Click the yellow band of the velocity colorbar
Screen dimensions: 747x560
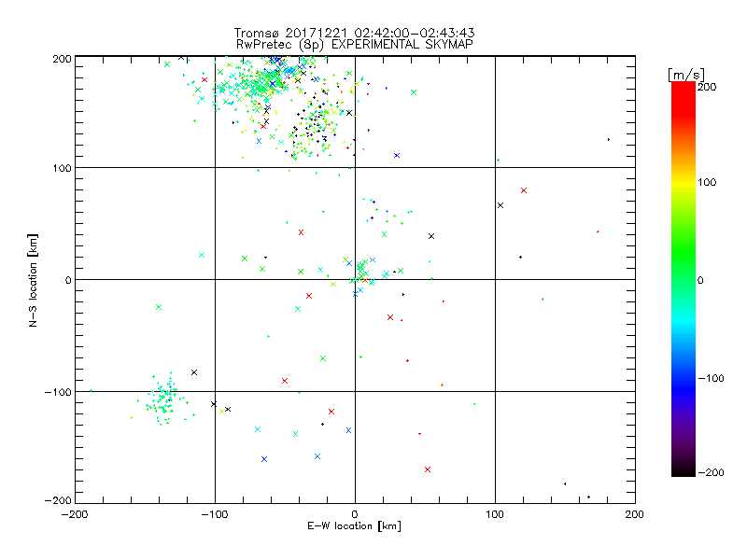click(x=684, y=182)
